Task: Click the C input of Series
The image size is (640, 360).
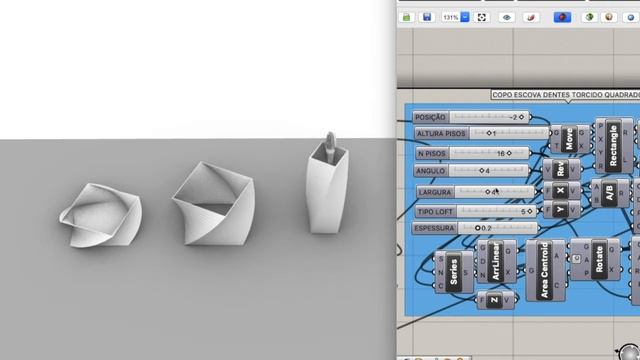Action: [440, 286]
